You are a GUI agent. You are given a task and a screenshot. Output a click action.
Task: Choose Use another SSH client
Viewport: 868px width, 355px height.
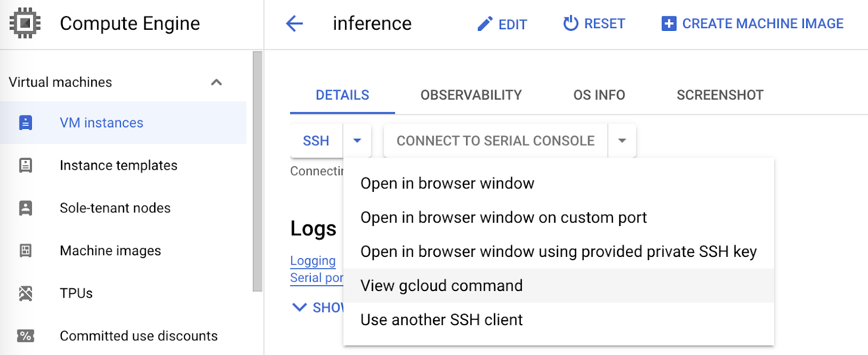point(559,320)
